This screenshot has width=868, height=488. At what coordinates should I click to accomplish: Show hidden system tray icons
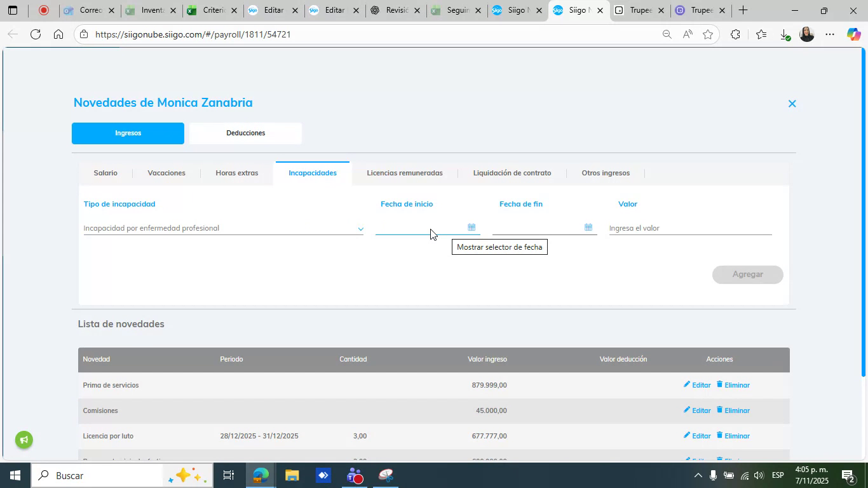pyautogui.click(x=698, y=475)
